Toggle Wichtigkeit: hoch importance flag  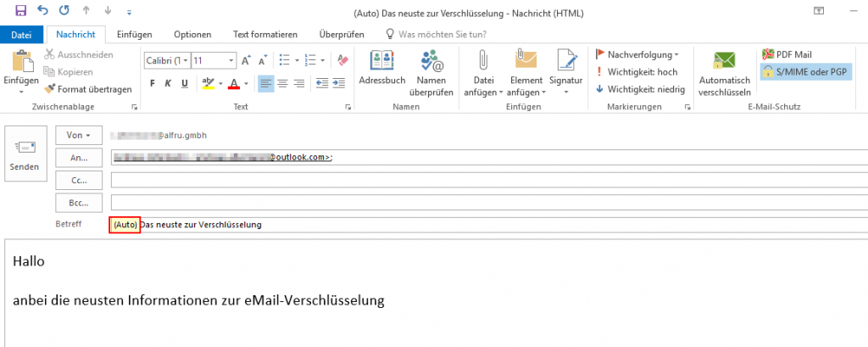(636, 71)
